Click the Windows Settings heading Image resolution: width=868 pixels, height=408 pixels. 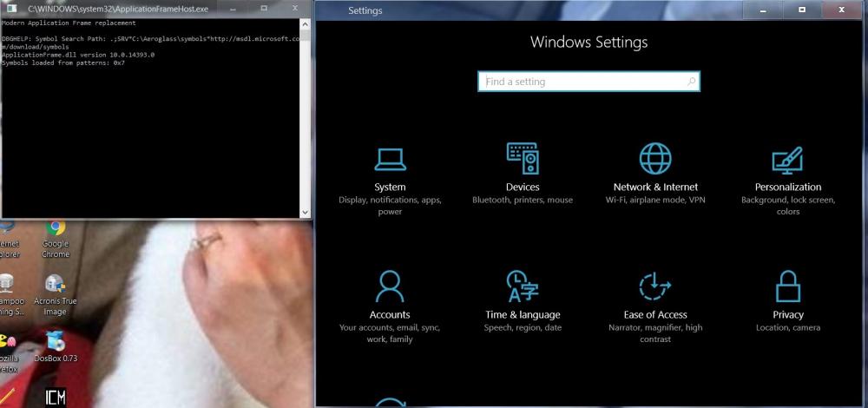589,42
